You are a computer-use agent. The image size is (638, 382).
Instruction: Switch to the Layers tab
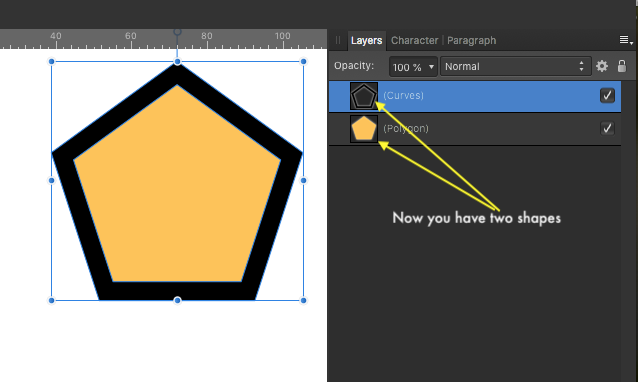tap(366, 40)
